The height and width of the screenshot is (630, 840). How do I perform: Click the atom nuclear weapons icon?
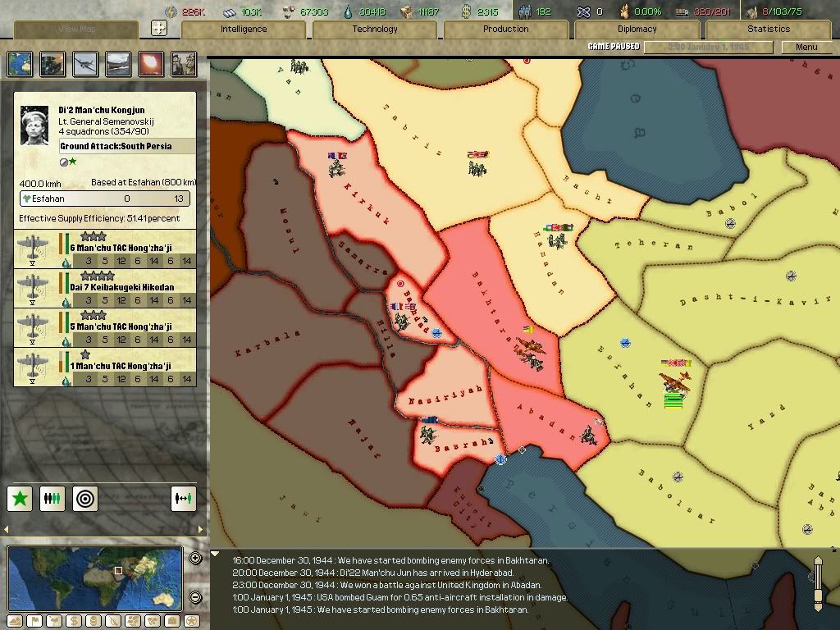[583, 11]
